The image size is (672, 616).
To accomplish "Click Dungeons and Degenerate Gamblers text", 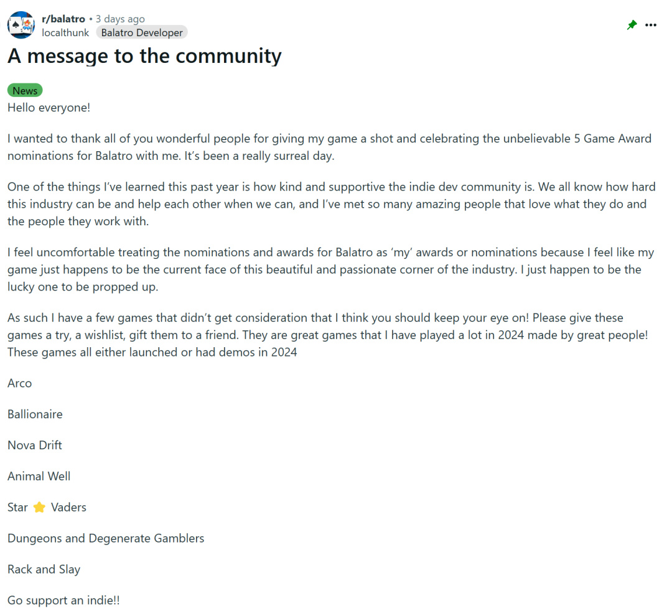I will click(106, 539).
